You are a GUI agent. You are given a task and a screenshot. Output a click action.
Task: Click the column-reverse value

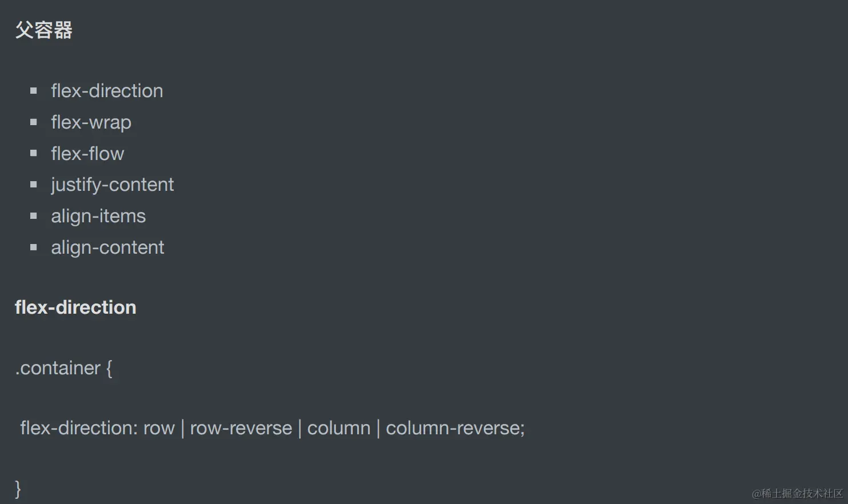[x=453, y=428]
